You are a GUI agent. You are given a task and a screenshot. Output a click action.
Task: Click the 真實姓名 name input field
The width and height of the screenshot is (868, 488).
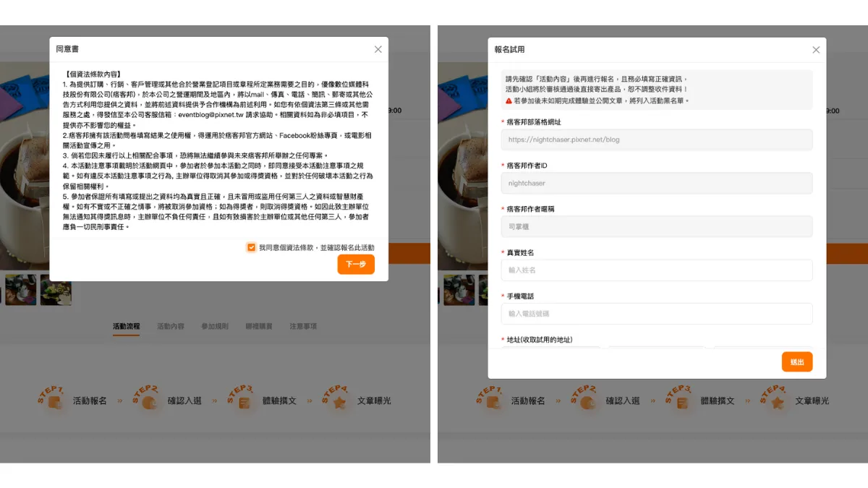[657, 270]
